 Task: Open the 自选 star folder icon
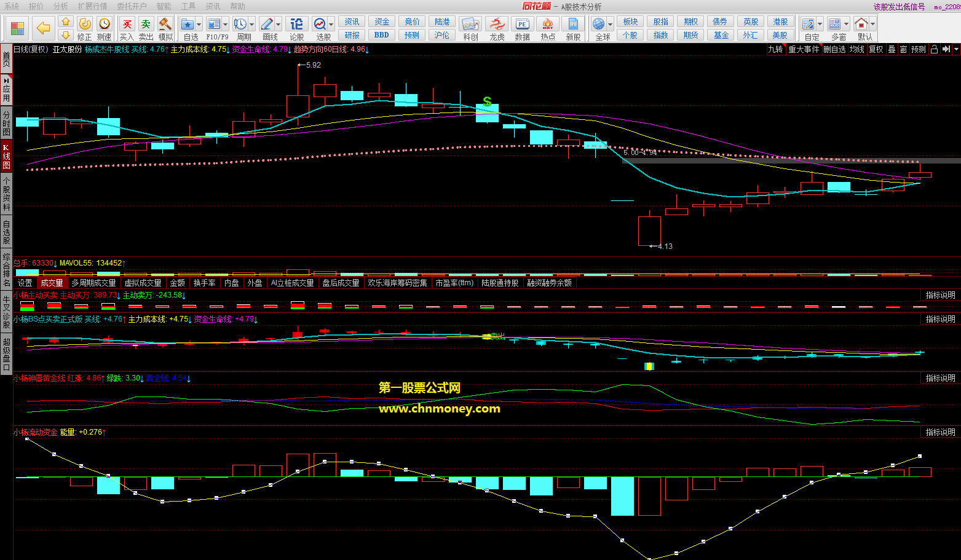pyautogui.click(x=188, y=24)
